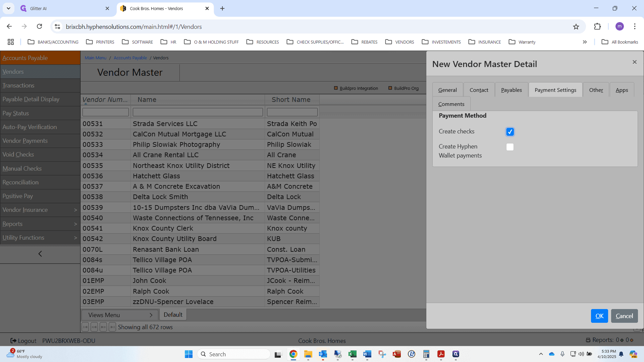Collapse the Accounts Payable sidebar arrow
This screenshot has height=362, width=644.
coord(40,254)
